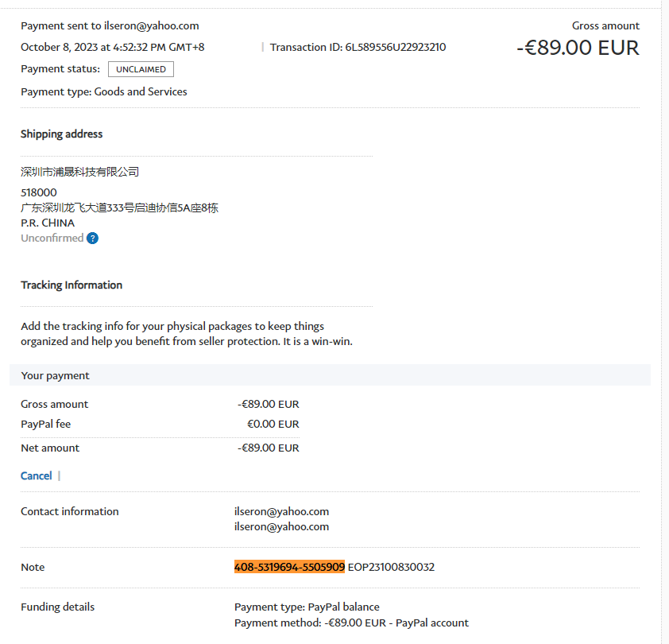Click the Cancel link
This screenshot has height=644, width=669.
pyautogui.click(x=36, y=475)
